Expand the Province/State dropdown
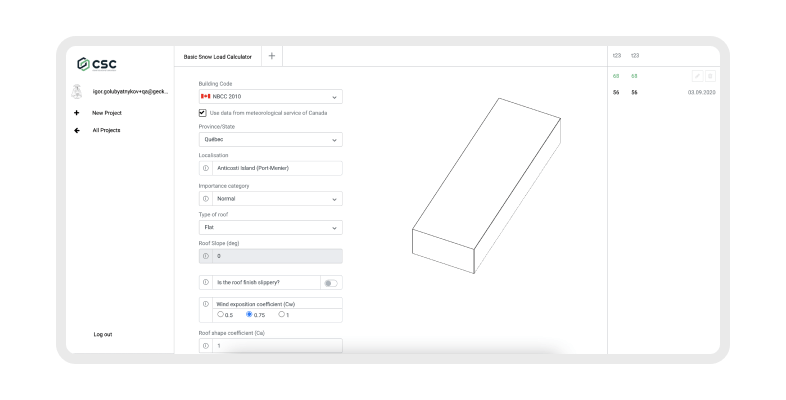786x400 pixels. tap(270, 141)
